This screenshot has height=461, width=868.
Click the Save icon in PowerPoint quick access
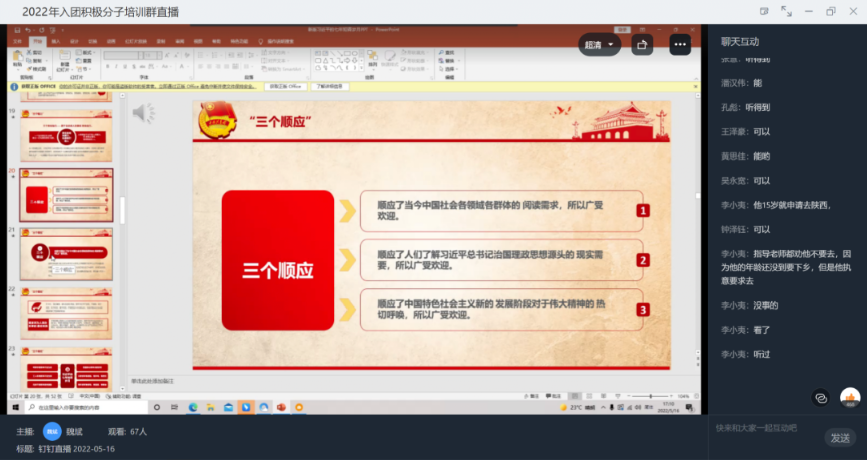[x=17, y=30]
